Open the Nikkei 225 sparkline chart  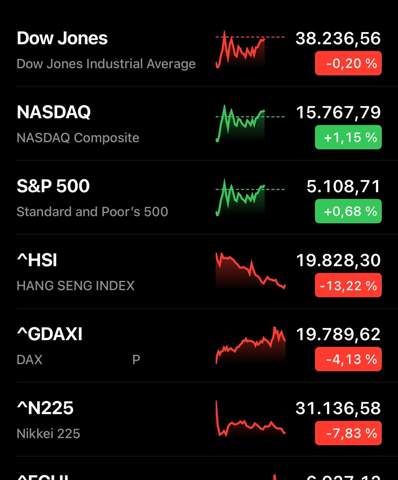250,419
